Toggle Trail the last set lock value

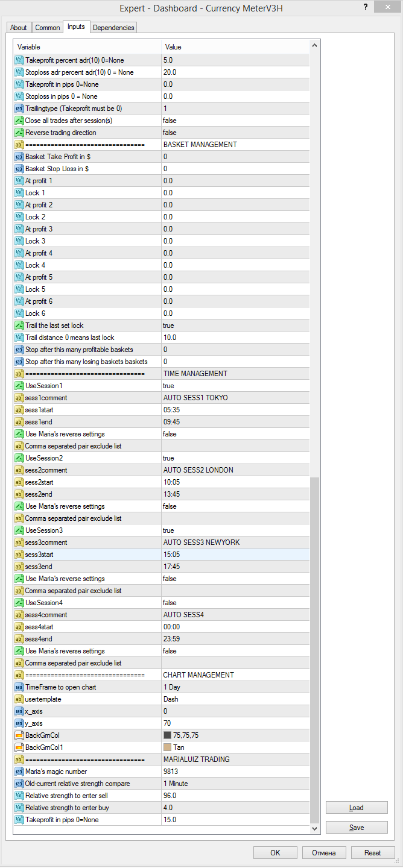235,325
